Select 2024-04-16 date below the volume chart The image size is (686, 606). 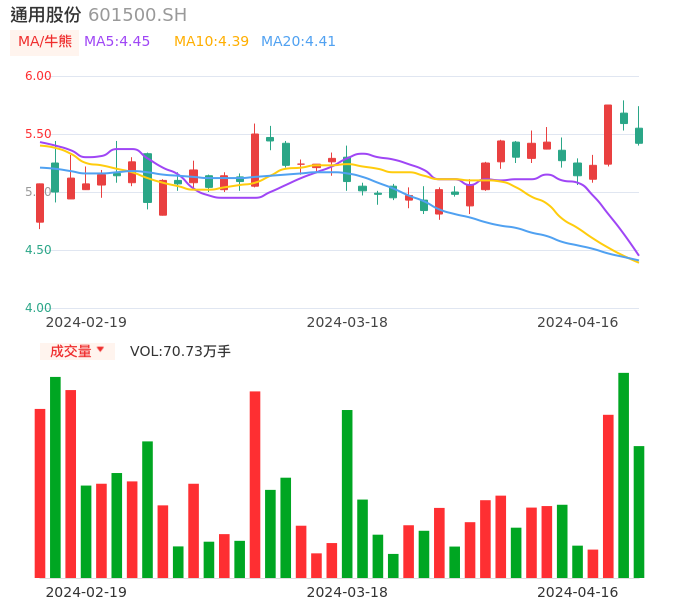578,592
